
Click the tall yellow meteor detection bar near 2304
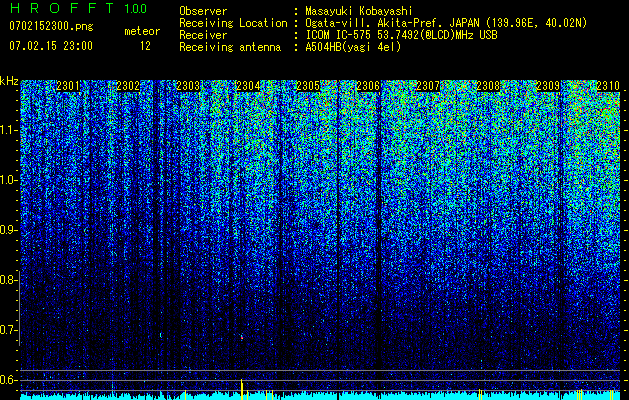click(x=241, y=389)
